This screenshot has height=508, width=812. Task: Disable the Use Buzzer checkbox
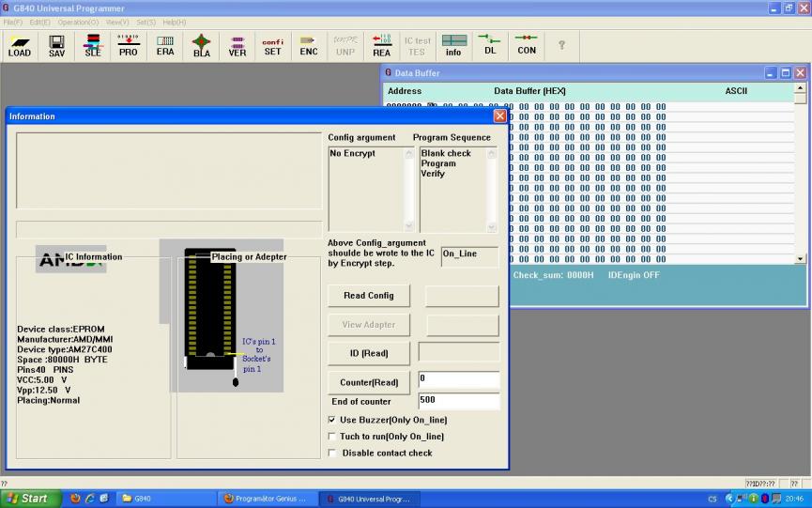332,420
